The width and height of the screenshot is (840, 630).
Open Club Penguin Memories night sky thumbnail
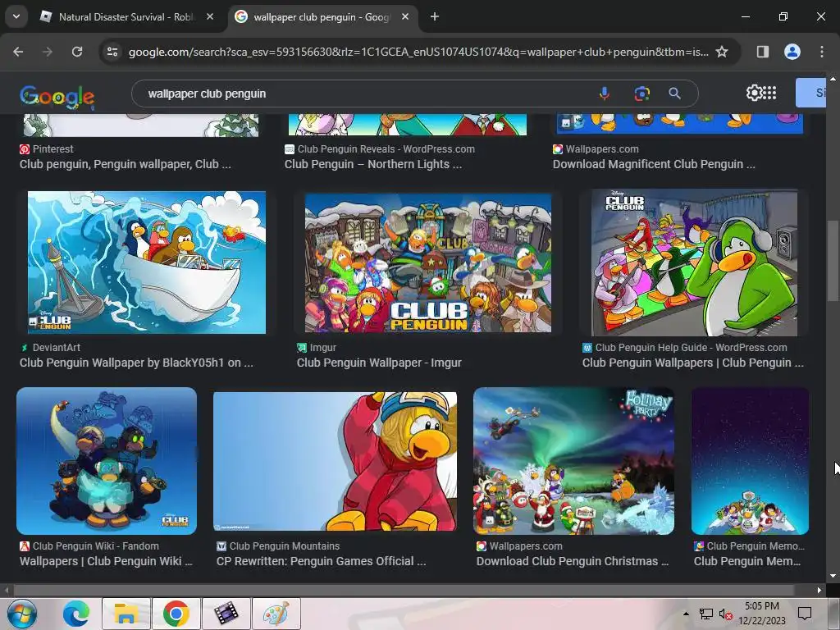pos(750,461)
